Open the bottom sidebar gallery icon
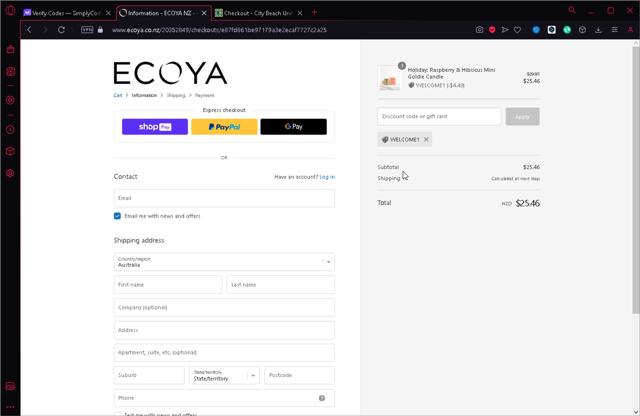The image size is (640, 416). 10,386
